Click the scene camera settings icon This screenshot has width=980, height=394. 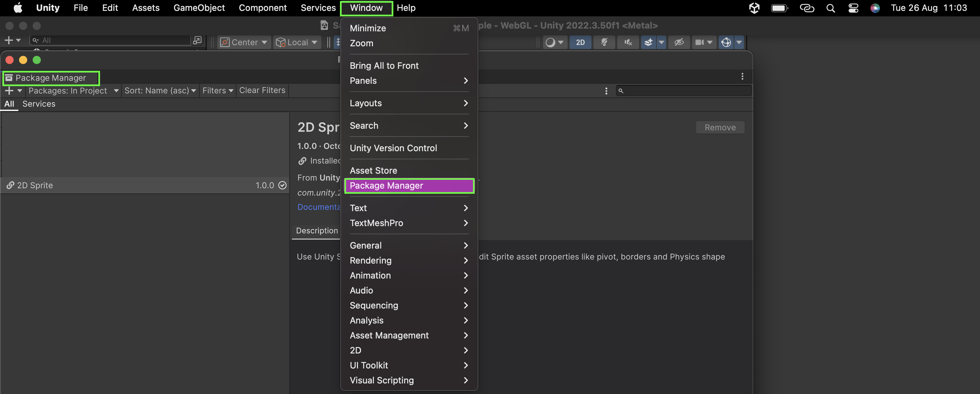point(699,42)
